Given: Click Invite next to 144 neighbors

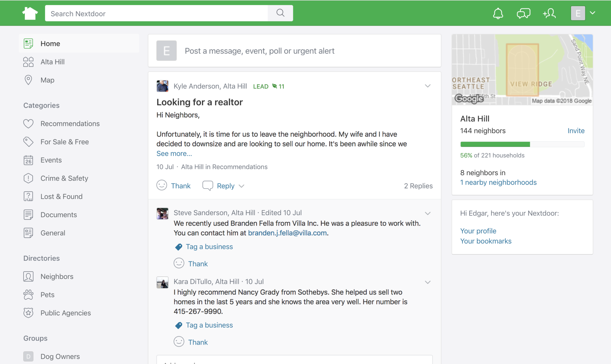Looking at the screenshot, I should [x=576, y=131].
